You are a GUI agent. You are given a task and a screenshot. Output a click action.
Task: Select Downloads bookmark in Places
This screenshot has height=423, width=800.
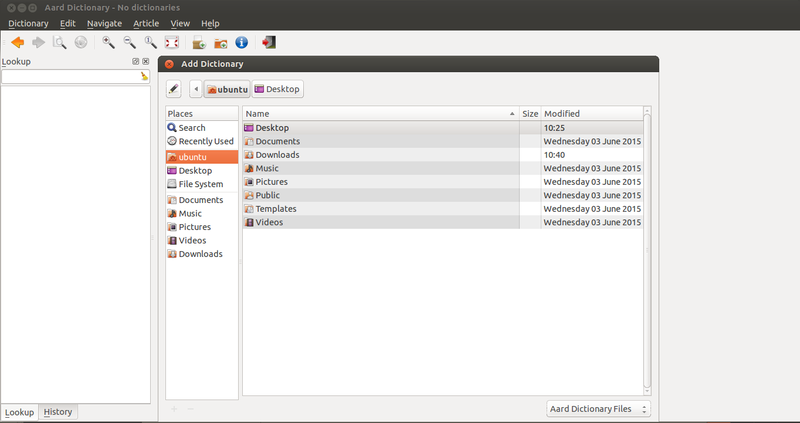point(202,254)
